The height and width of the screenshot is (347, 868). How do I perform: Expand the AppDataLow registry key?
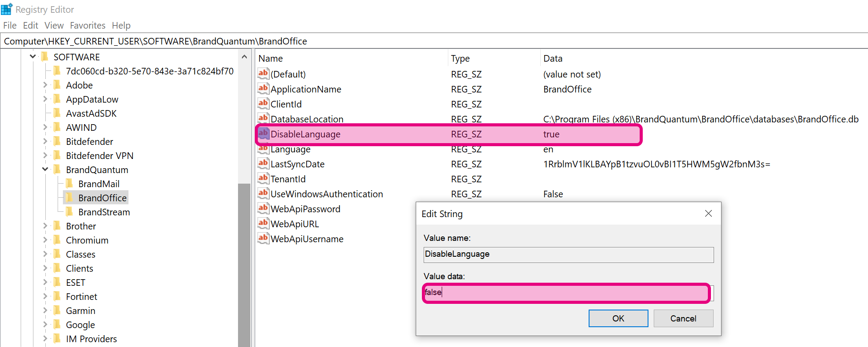(x=45, y=99)
